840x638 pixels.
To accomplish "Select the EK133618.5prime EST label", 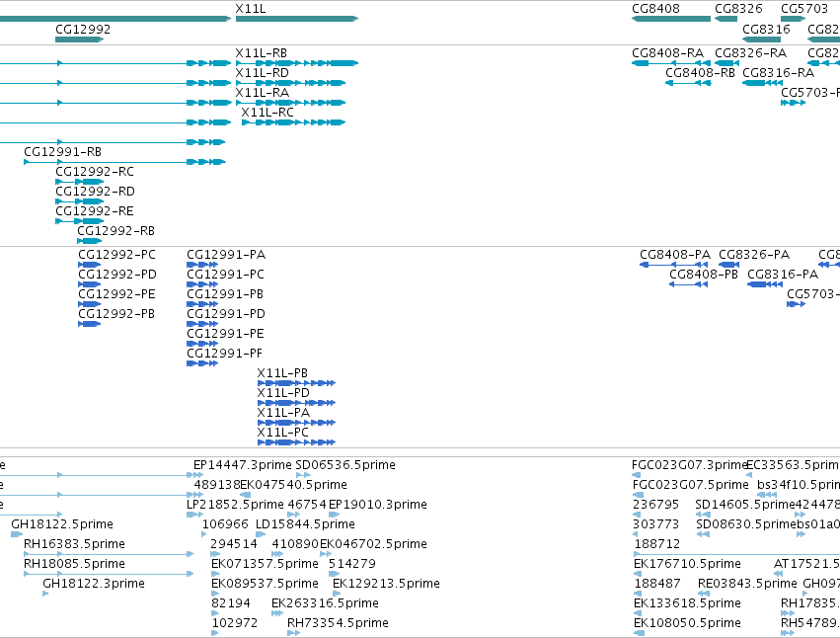I will (687, 603).
